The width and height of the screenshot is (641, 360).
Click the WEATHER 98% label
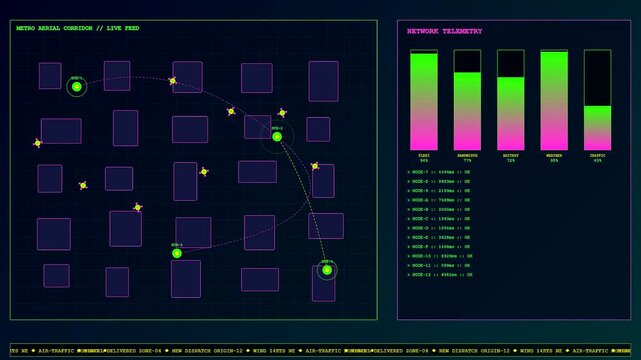(x=554, y=158)
